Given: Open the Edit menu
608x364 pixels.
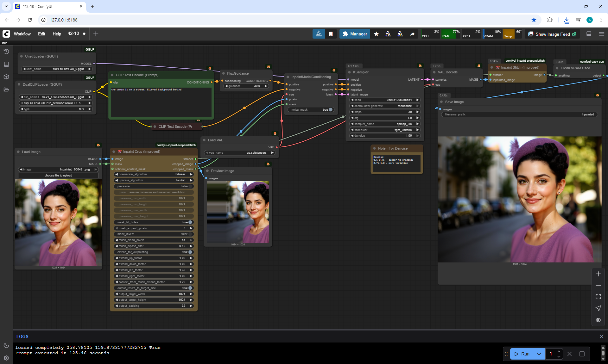Looking at the screenshot, I should [41, 34].
